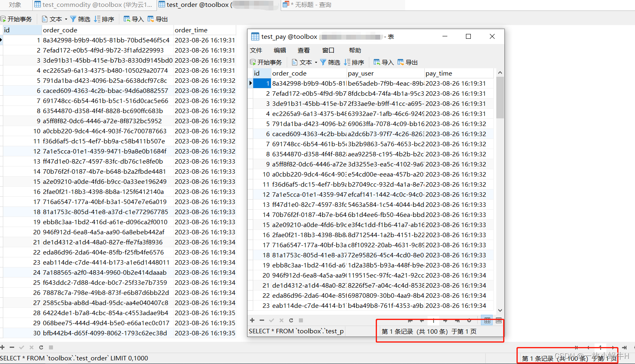Switch to form view in test_pay window

pos(499,320)
